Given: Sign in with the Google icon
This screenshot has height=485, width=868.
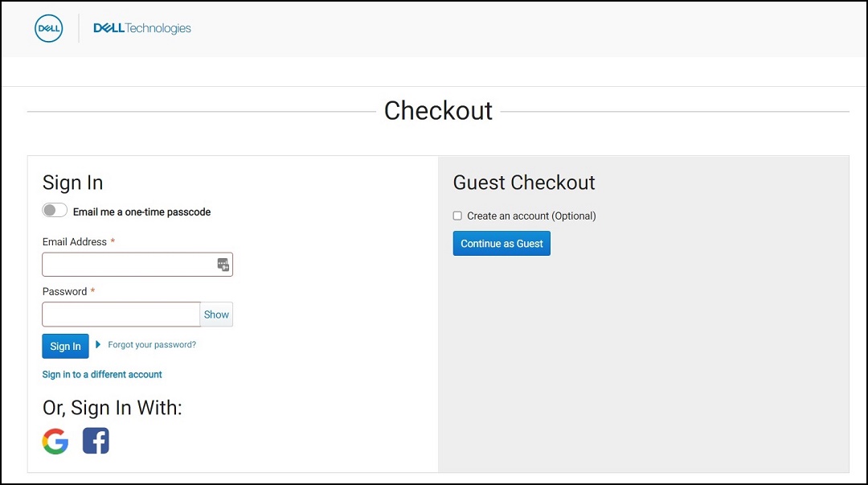Looking at the screenshot, I should 55,440.
